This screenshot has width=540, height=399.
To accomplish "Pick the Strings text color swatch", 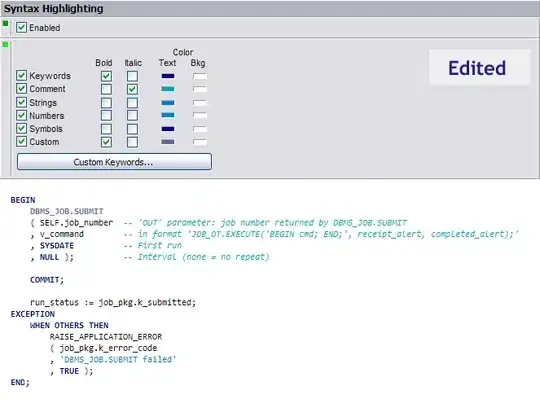I will pos(168,103).
